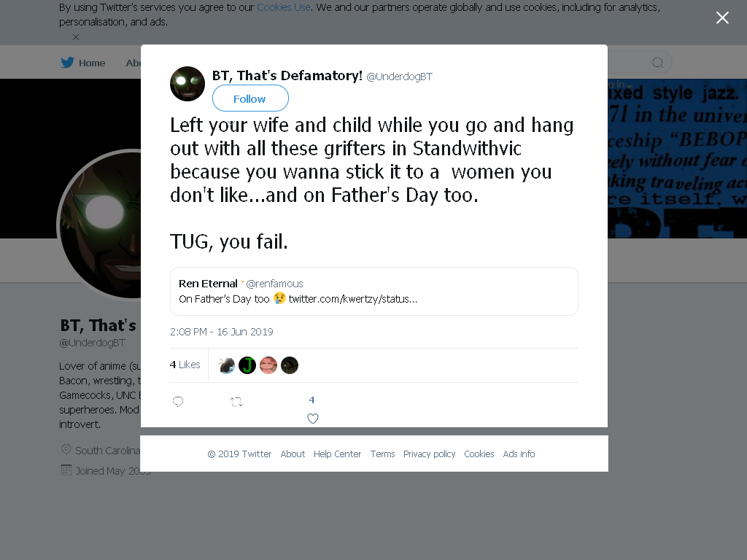Click the search magnifier icon
Viewport: 747px width, 560px height.
657,63
